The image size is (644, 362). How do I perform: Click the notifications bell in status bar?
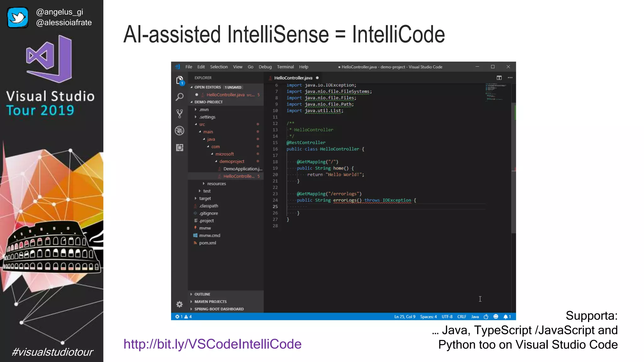(x=507, y=316)
